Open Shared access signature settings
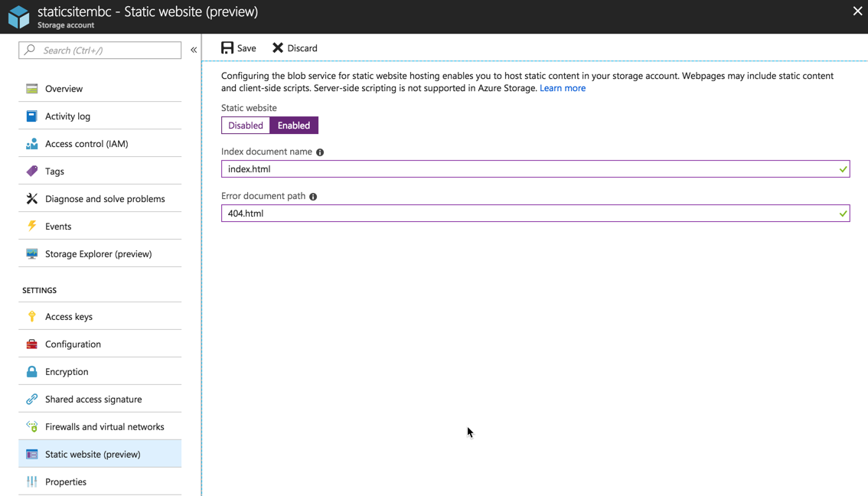Image resolution: width=868 pixels, height=496 pixels. coord(93,400)
